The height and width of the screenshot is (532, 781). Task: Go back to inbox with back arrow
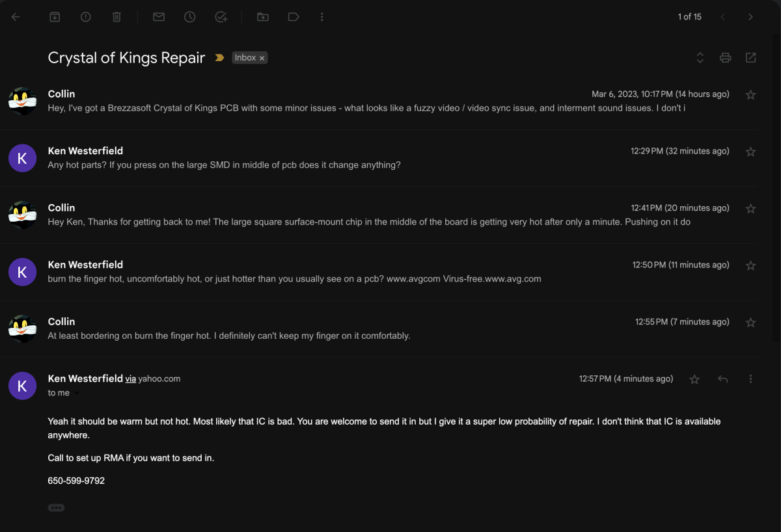click(x=16, y=17)
